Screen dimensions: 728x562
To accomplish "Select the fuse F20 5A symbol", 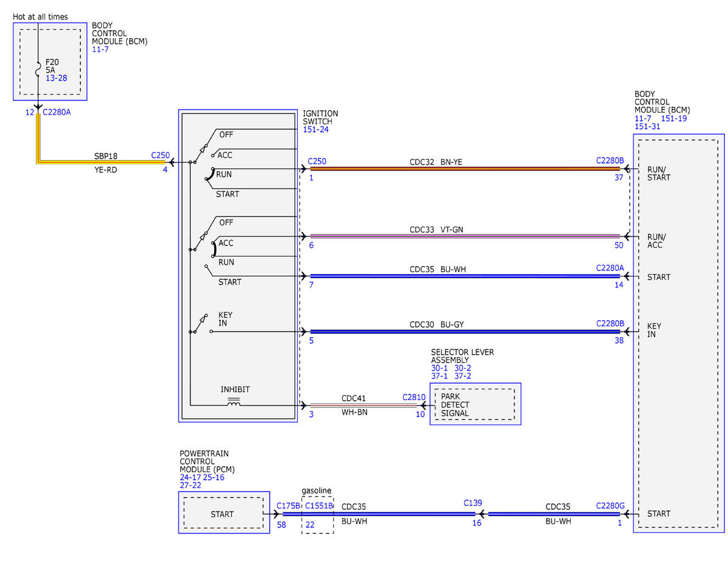I will point(38,71).
